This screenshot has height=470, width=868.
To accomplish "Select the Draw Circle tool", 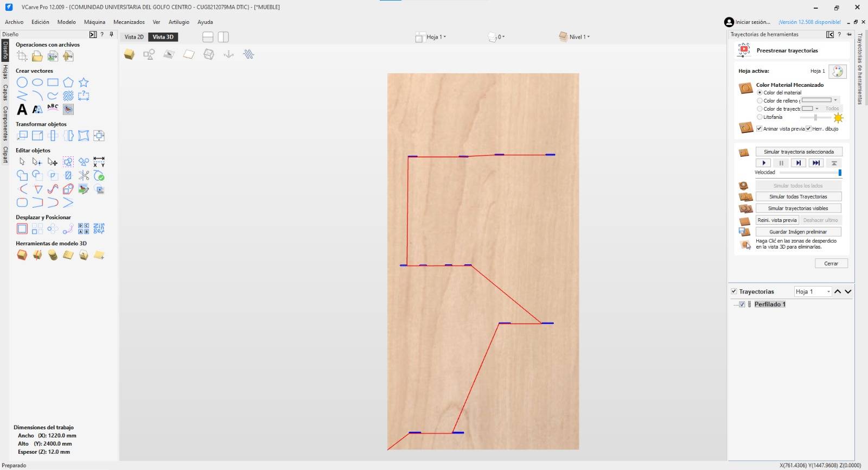I will (22, 82).
